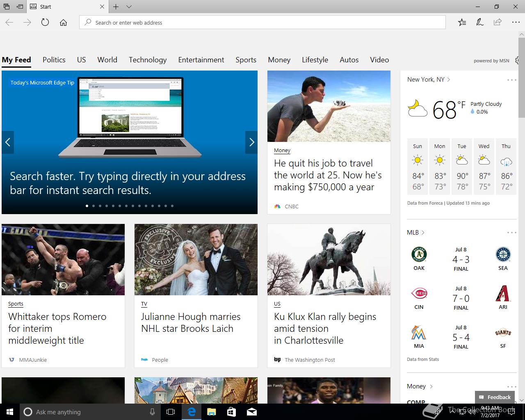Select the My Feed tab
Image resolution: width=525 pixels, height=420 pixels.
pos(16,60)
